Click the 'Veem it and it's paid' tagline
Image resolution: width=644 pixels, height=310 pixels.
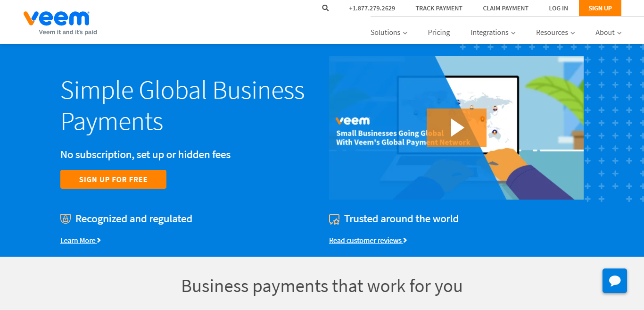pos(68,32)
